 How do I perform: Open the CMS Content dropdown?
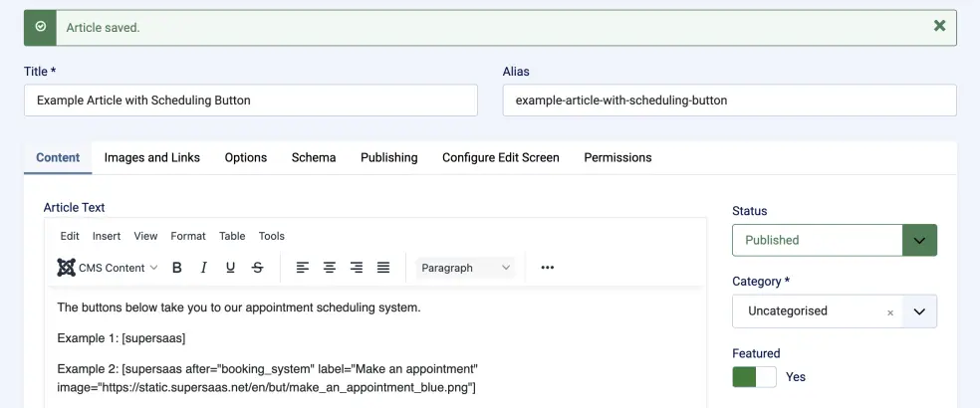pos(108,268)
